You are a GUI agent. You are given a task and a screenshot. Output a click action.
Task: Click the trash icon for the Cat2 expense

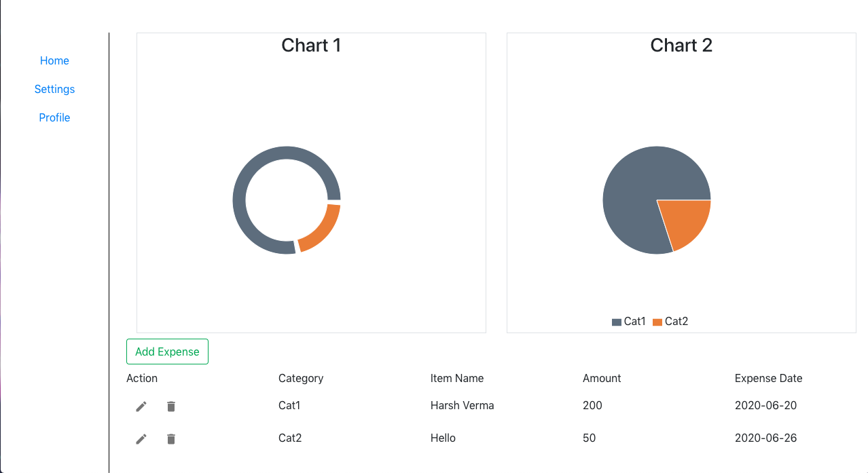coord(171,439)
